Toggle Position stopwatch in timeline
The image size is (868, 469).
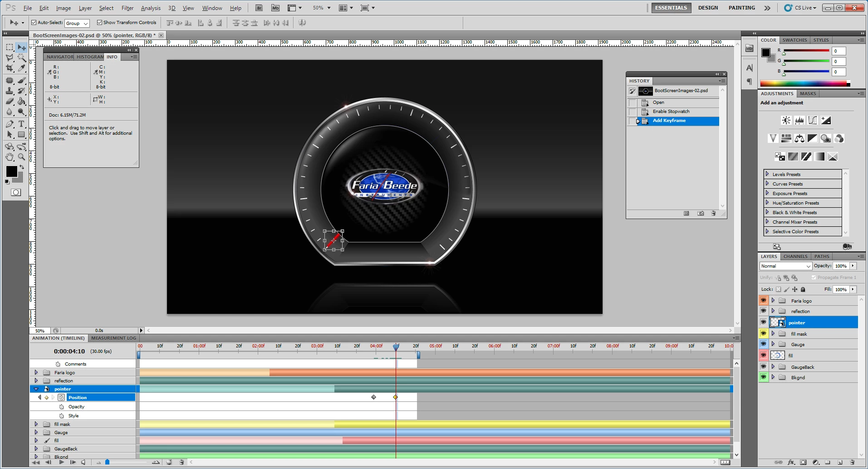61,397
